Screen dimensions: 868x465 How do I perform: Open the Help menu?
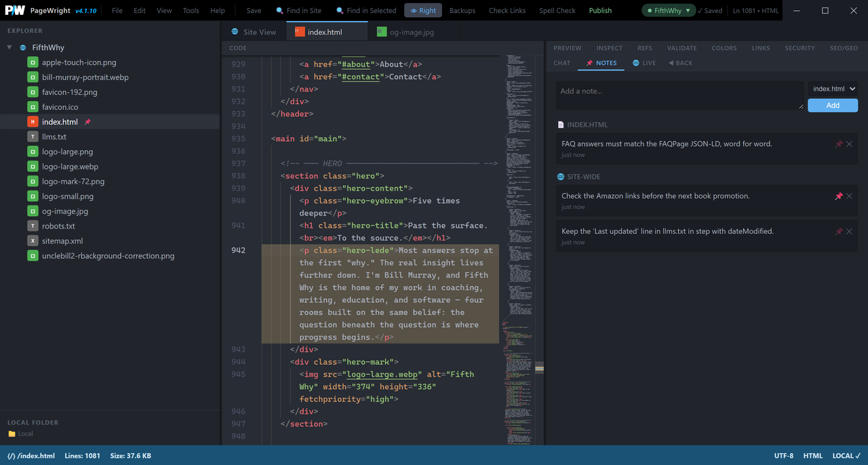coord(218,10)
